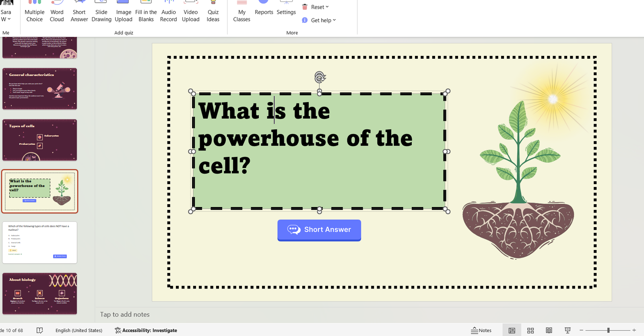Switch to Reading view
This screenshot has width=644, height=336.
click(x=549, y=330)
